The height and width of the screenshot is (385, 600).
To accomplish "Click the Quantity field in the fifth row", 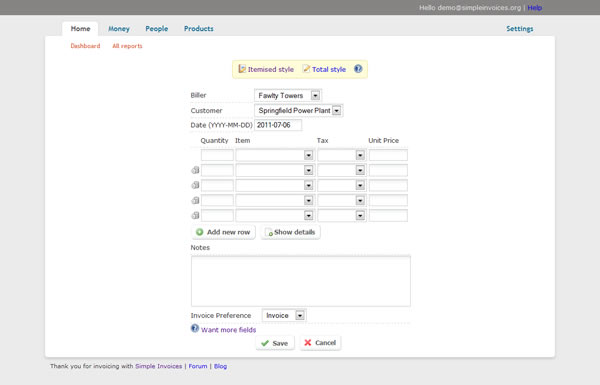I will (217, 215).
